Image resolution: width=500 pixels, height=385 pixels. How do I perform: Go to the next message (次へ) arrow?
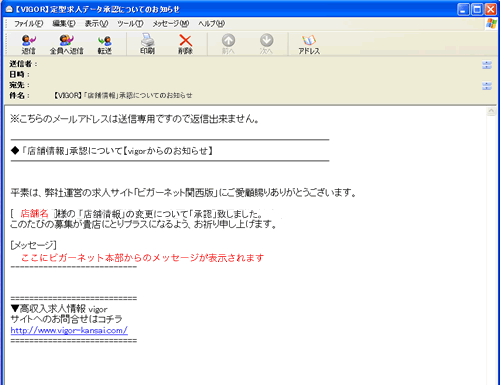click(x=266, y=44)
